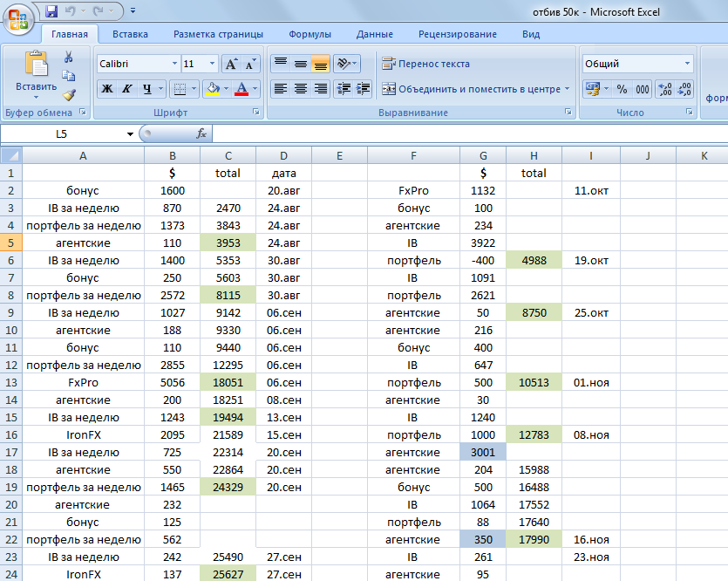Viewport: 728px width, 581px height.
Task: Decrease the cell indent
Action: (x=344, y=89)
